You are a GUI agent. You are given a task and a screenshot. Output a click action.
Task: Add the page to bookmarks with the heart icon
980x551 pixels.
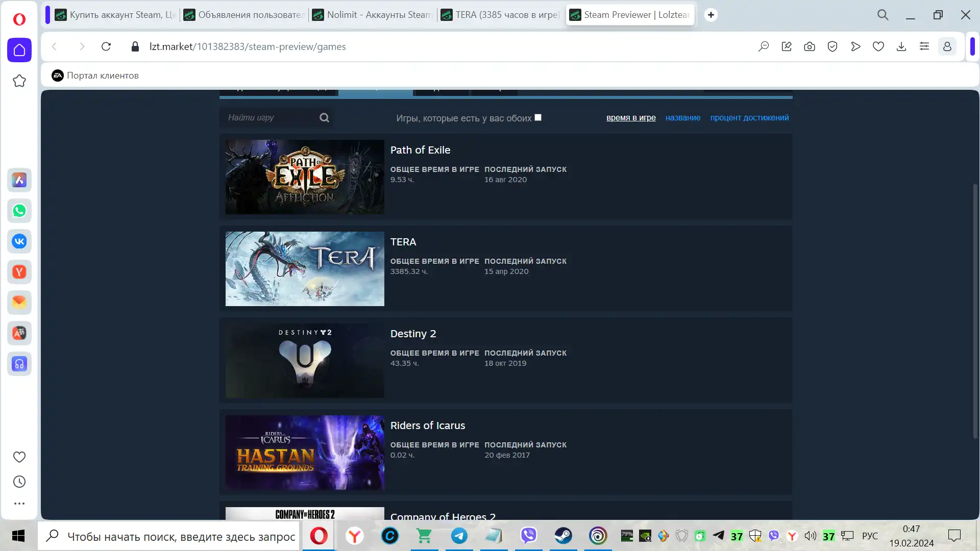coord(878,46)
